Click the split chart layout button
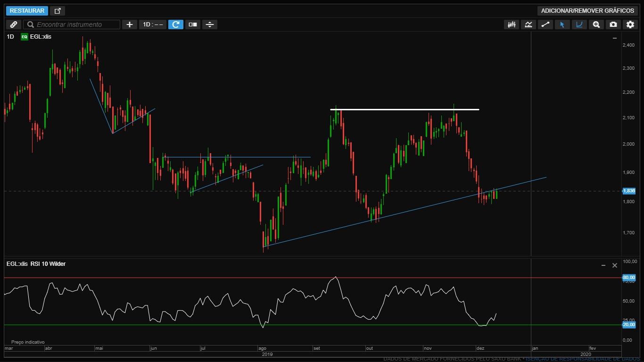The width and height of the screenshot is (644, 362). pos(193,25)
